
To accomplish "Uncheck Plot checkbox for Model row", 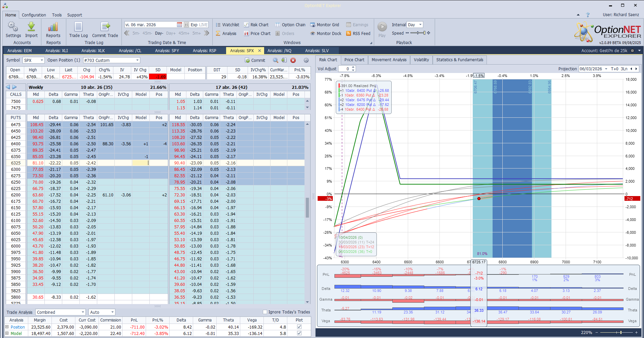I will pyautogui.click(x=299, y=333).
